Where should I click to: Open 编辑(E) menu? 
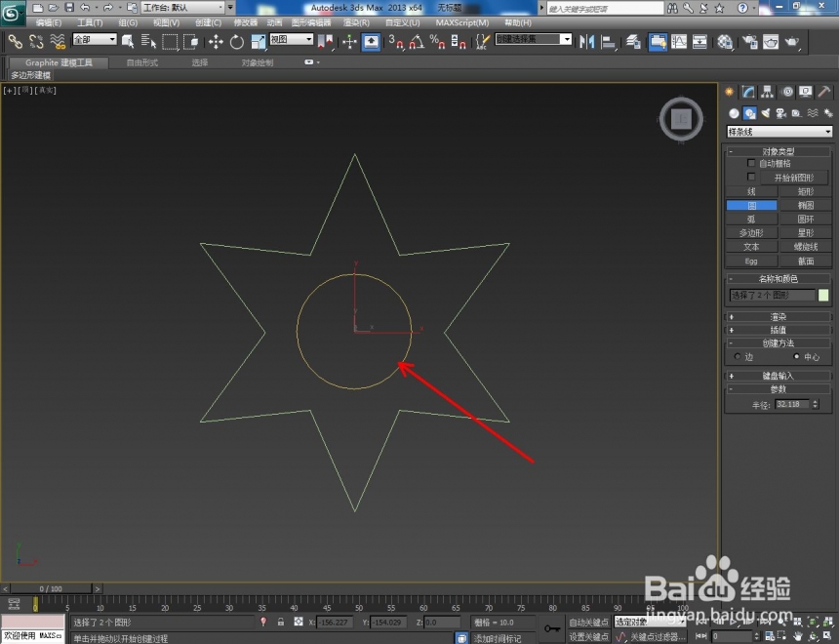coord(48,22)
